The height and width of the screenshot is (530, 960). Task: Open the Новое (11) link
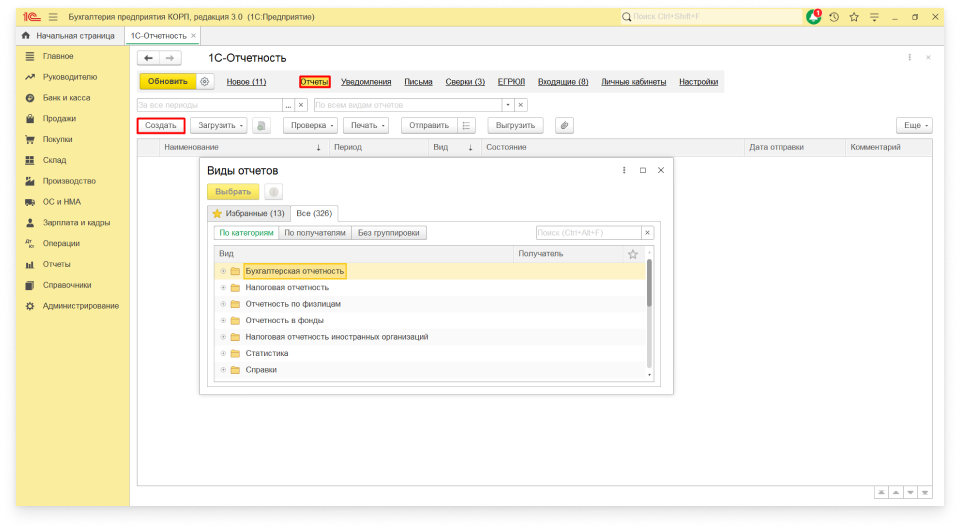pos(246,82)
